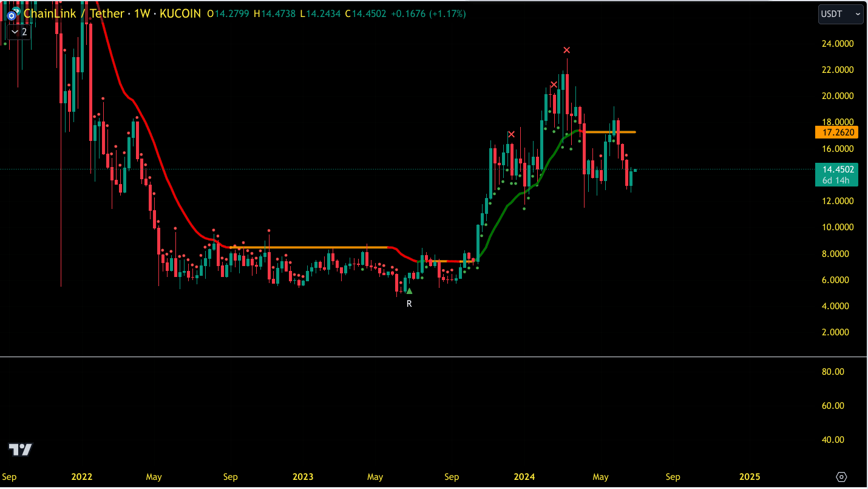
Task: Click the 40.00 label in lower pane scale
Action: point(833,440)
